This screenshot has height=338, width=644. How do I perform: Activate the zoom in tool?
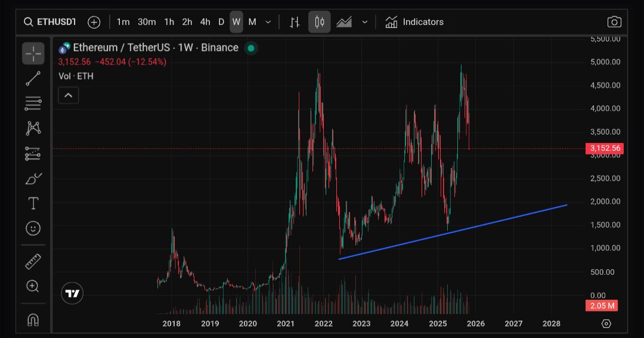(x=33, y=286)
